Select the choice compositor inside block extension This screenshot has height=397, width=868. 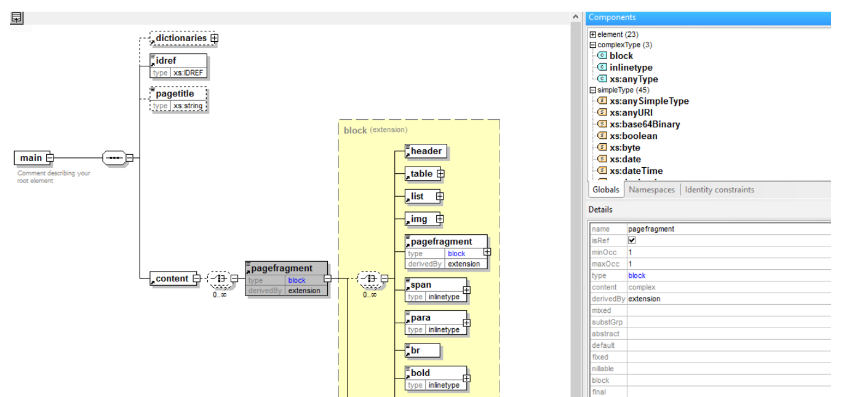pyautogui.click(x=368, y=278)
